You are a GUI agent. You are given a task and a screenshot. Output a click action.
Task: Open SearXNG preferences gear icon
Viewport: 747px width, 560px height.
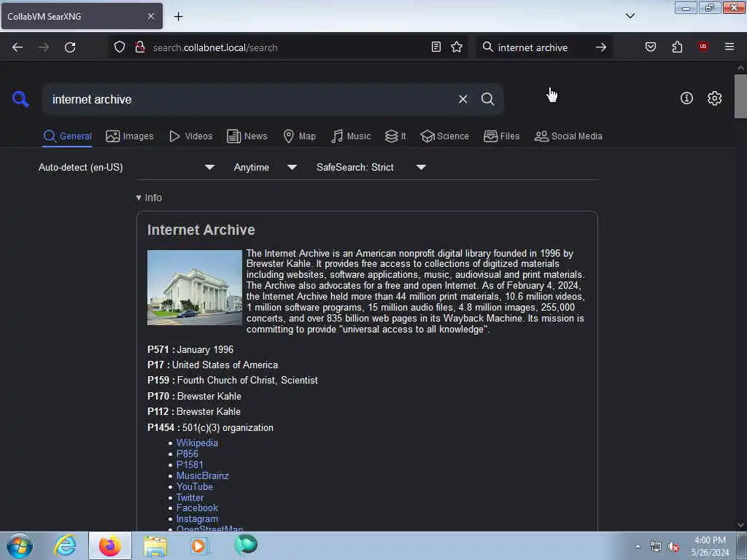pos(714,98)
